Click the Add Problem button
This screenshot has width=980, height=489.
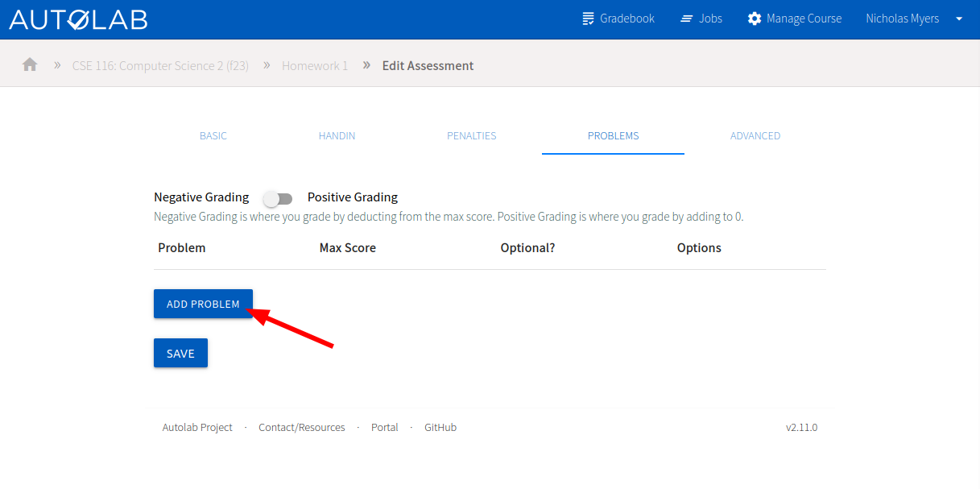point(203,304)
